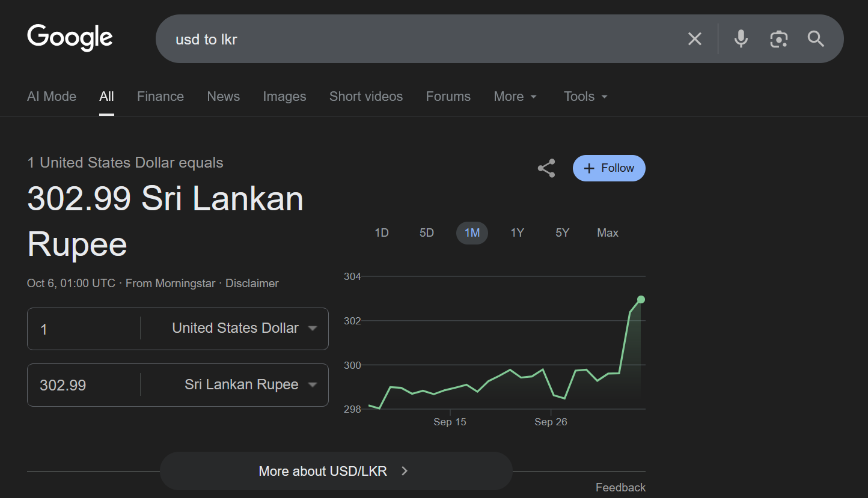Screen dimensions: 868x498
Task: Expand the More search categories menu
Action: click(515, 97)
